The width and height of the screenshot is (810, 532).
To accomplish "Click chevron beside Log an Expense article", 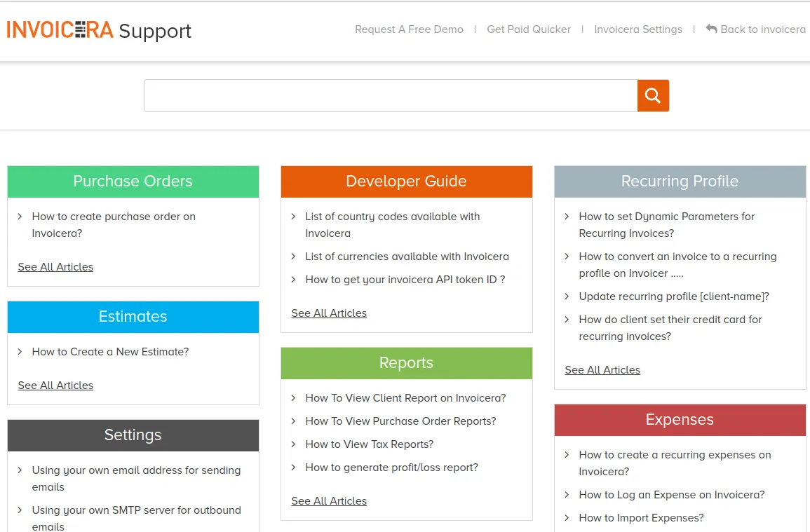I will click(567, 495).
